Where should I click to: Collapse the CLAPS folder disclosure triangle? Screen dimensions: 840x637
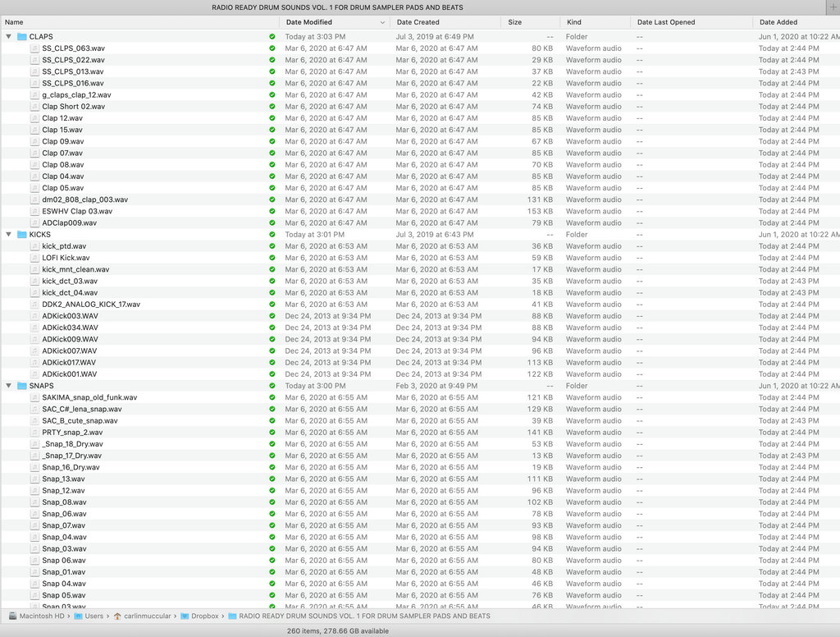pos(9,37)
